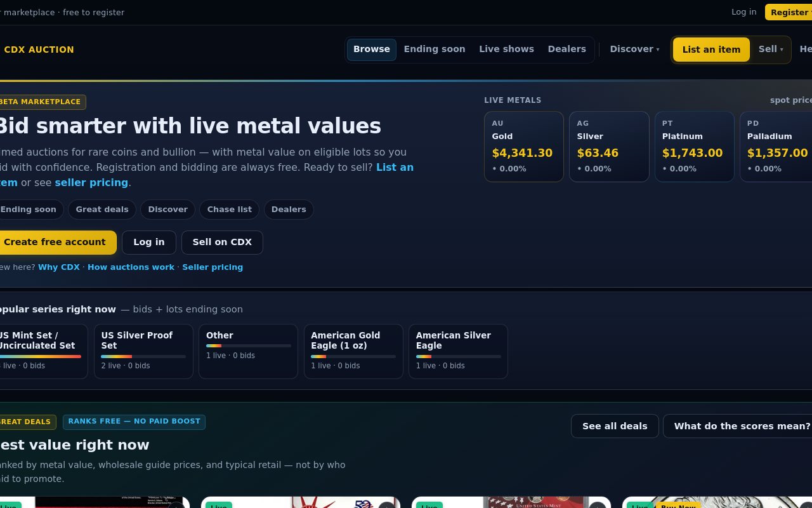Click the RANKS FREE — NO PAID BOOST badge
Viewport: 812px width, 508px height.
134,422
